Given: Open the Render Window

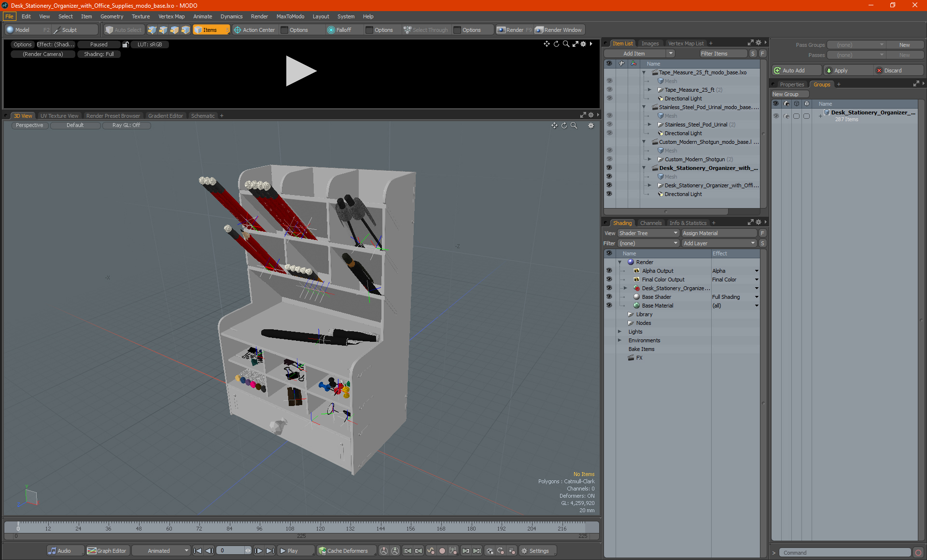Looking at the screenshot, I should point(559,30).
